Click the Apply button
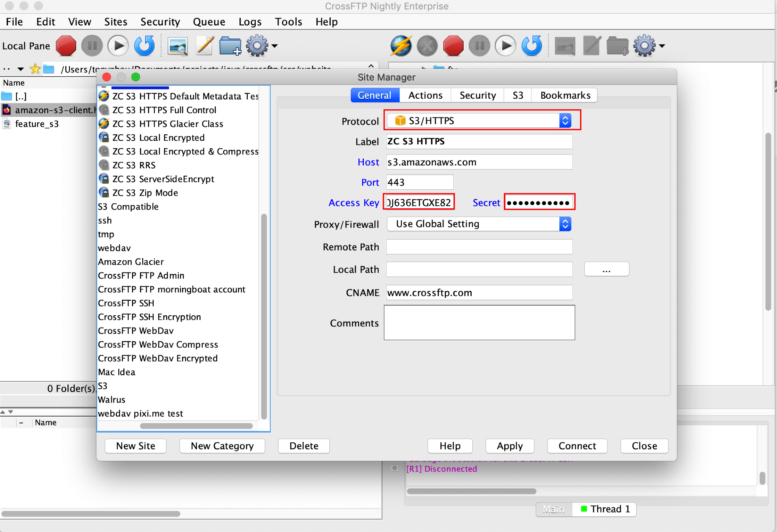 point(510,446)
